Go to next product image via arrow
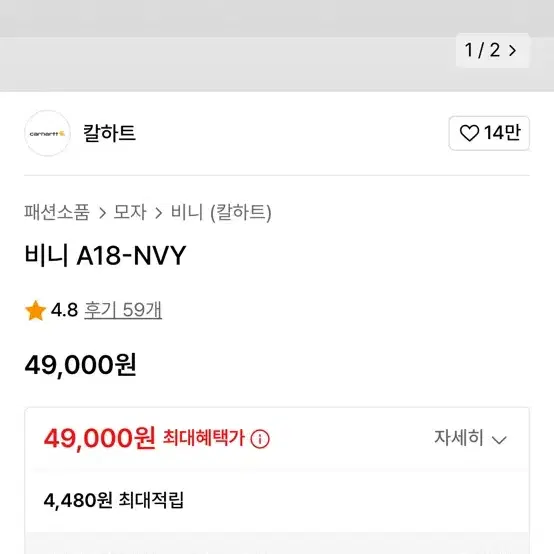This screenshot has height=554, width=554. (512, 51)
